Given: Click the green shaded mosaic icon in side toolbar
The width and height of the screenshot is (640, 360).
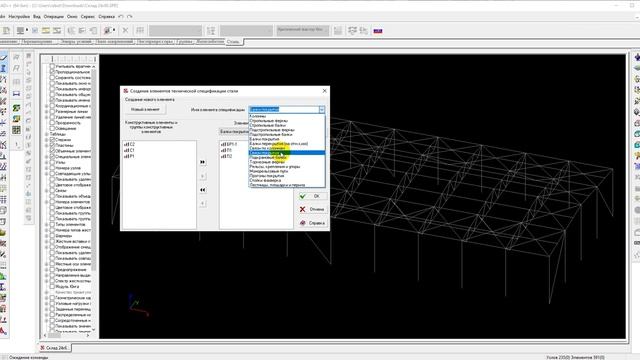Looking at the screenshot, I should pos(16,108).
